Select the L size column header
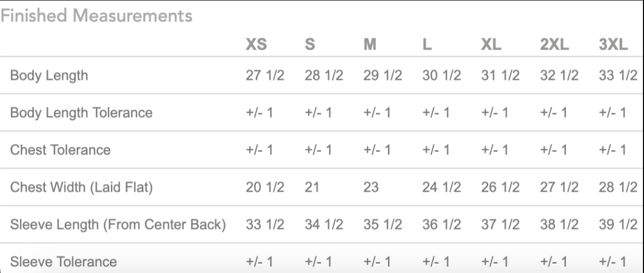The width and height of the screenshot is (644, 273). [x=427, y=45]
